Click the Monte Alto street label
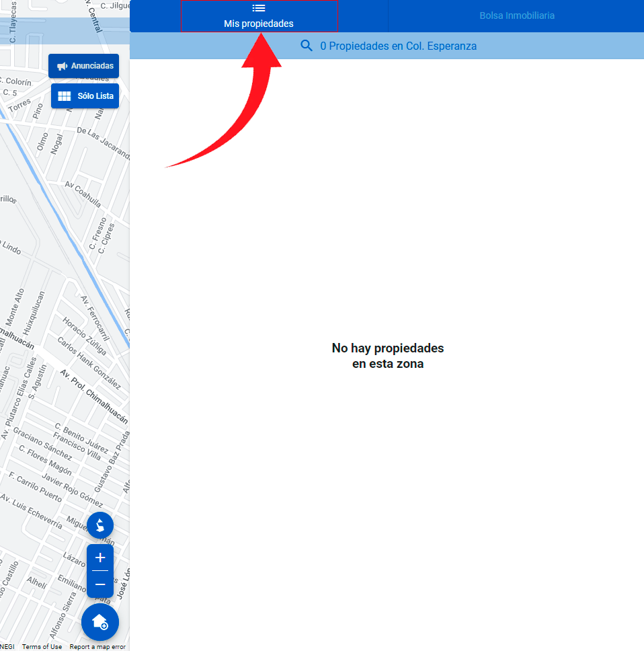This screenshot has width=644, height=651. point(15,307)
